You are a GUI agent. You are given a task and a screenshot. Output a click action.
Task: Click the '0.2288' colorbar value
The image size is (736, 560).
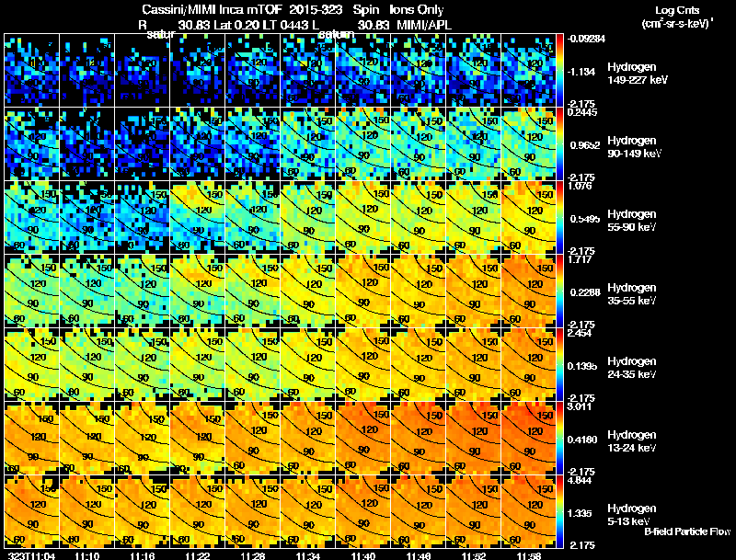tap(585, 292)
